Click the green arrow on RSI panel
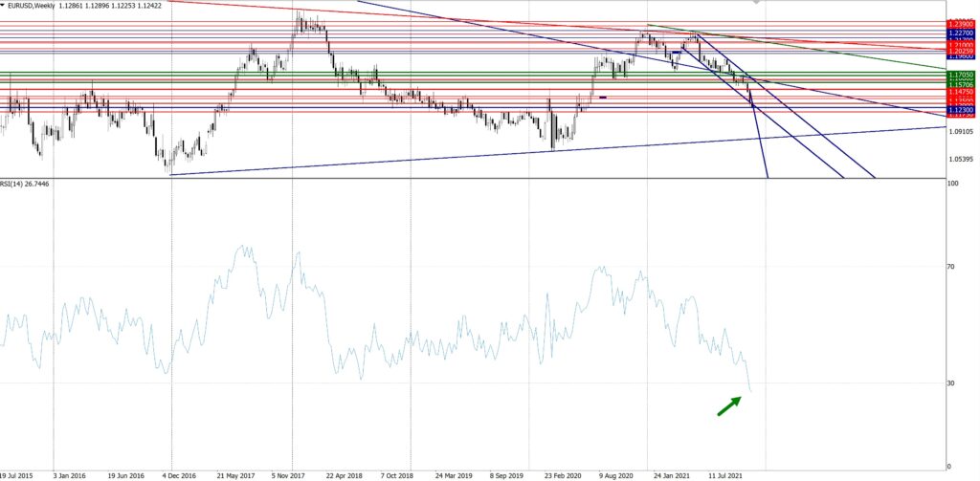980x481 pixels. [727, 405]
